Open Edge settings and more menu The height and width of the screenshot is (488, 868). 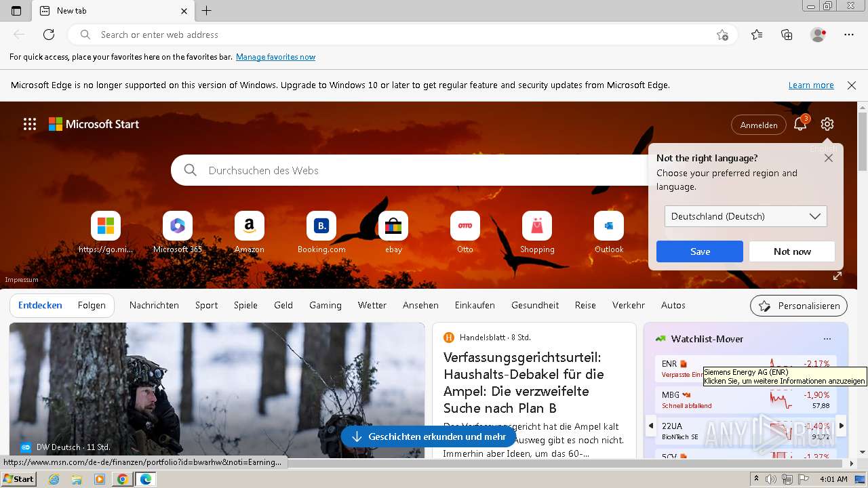(849, 35)
